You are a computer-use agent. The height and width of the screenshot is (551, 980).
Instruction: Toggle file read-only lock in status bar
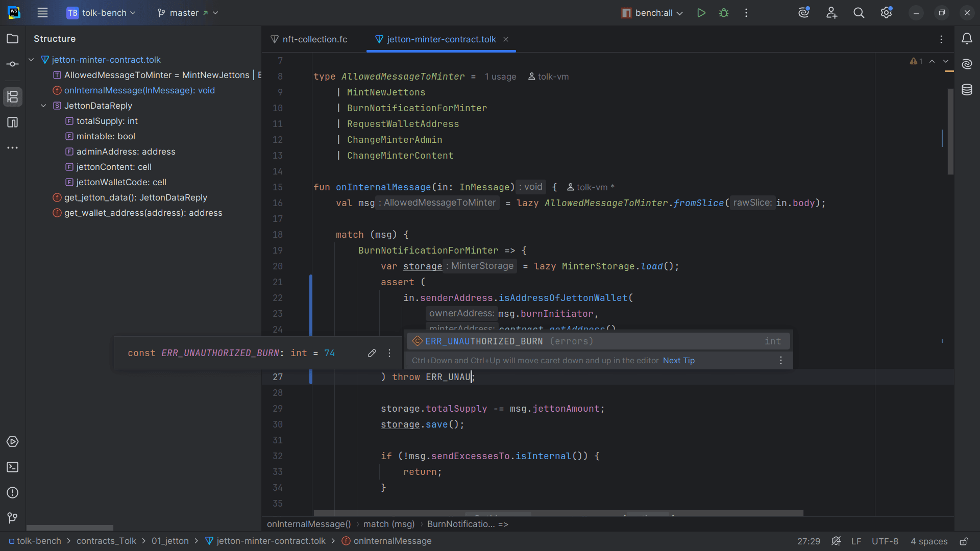[964, 541]
